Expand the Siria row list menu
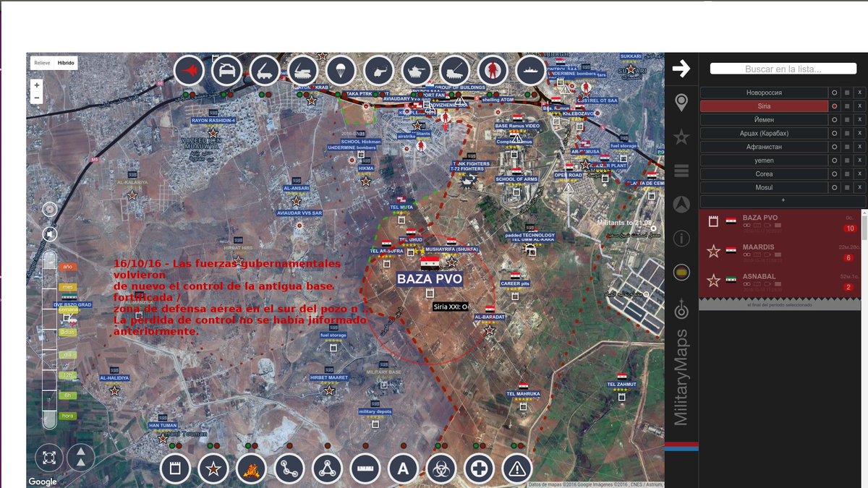868x488 pixels. coord(847,106)
